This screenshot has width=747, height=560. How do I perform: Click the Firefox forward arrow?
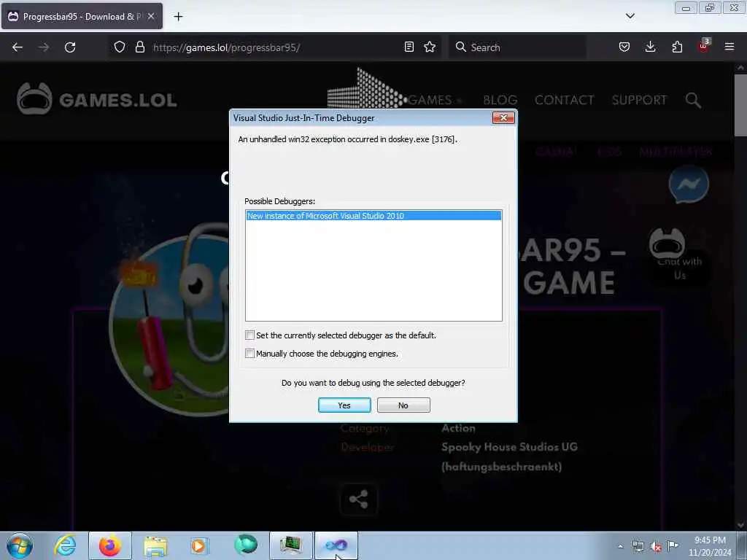click(44, 47)
